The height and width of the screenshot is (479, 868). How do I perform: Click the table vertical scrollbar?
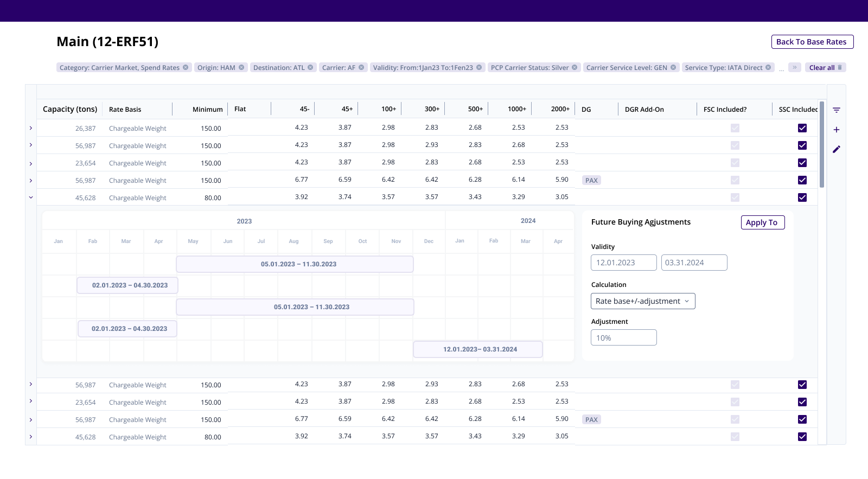click(x=822, y=144)
